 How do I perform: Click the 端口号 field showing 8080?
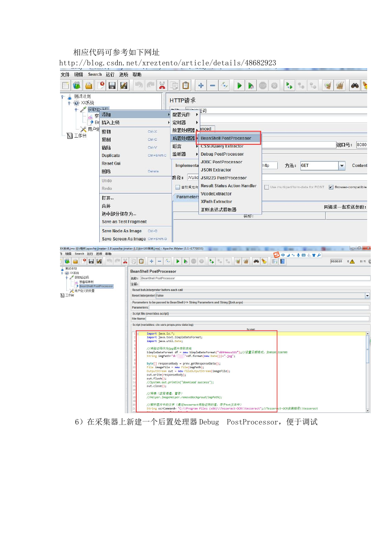tap(361, 145)
